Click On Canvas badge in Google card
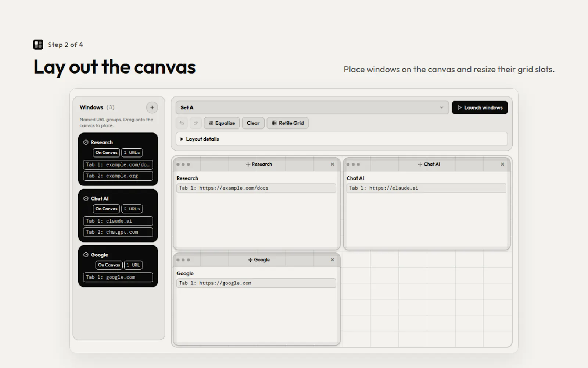Image resolution: width=588 pixels, height=368 pixels. point(109,265)
